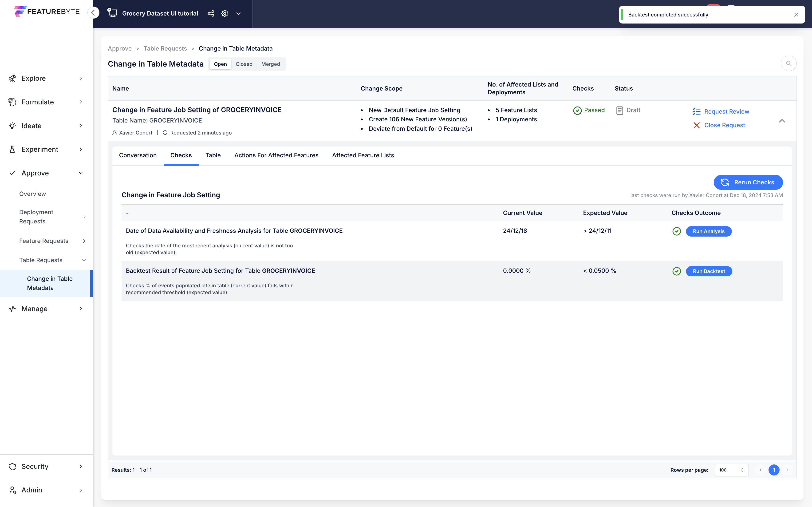The width and height of the screenshot is (812, 507).
Task: Select page 1 pagination button
Action: click(x=774, y=470)
